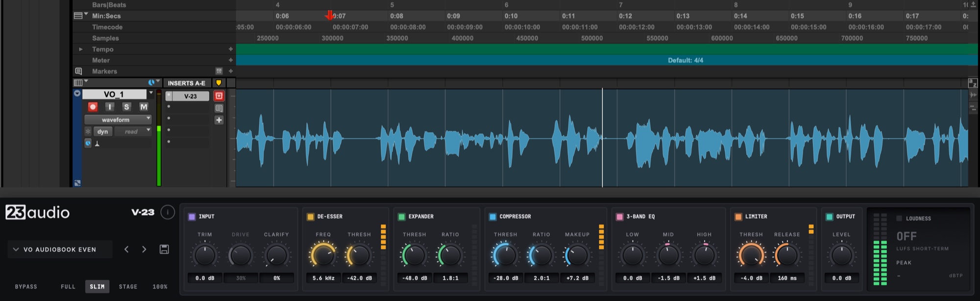Open the VO AUDIOBOOK EVEN preset dropdown
980x301 pixels.
pyautogui.click(x=60, y=249)
